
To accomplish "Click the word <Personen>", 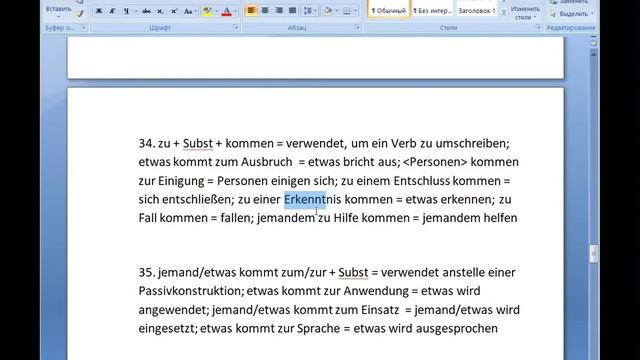I will pos(435,162).
